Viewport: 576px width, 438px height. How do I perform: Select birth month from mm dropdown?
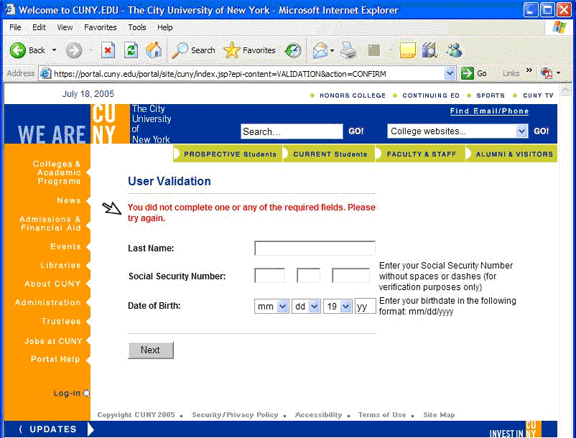tap(271, 306)
